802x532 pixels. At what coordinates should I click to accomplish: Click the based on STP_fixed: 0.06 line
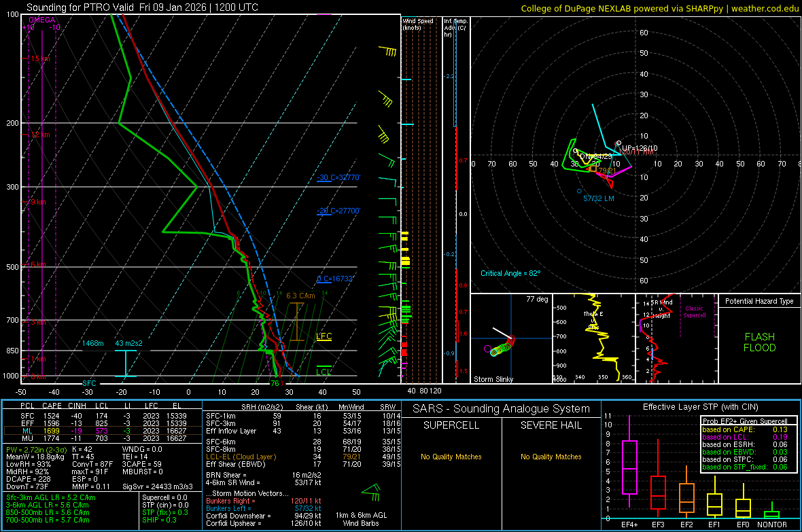click(x=745, y=467)
